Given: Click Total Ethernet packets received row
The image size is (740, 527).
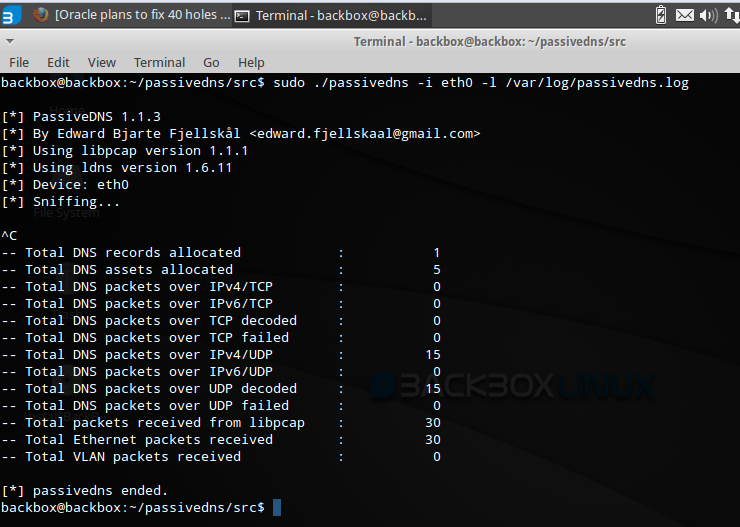Looking at the screenshot, I should 221,439.
